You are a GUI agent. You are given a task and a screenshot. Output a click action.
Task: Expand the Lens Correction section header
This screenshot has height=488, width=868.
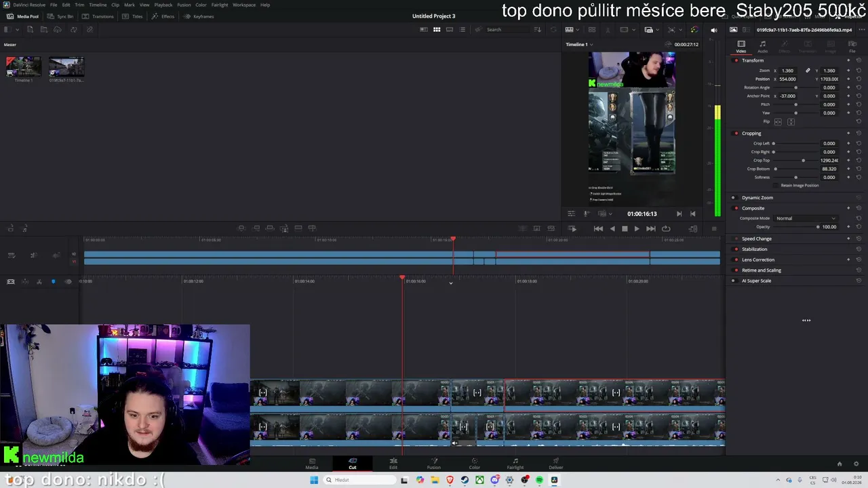click(758, 260)
